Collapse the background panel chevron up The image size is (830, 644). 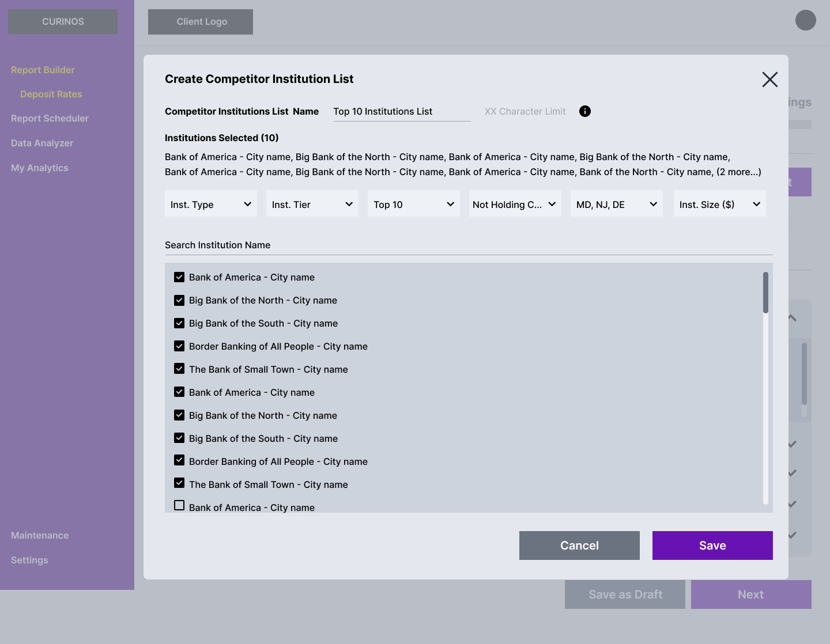click(793, 318)
